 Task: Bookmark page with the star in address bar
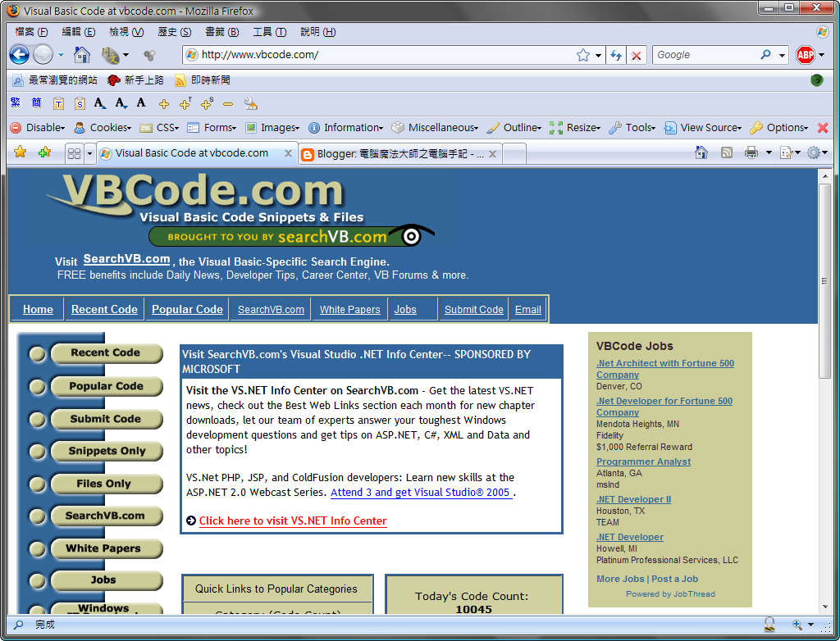coord(583,55)
